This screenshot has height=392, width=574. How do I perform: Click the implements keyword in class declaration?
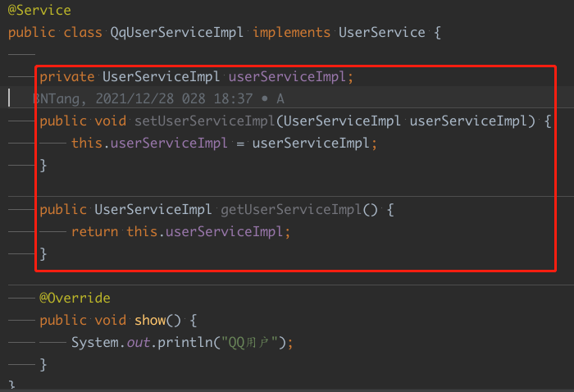(291, 33)
